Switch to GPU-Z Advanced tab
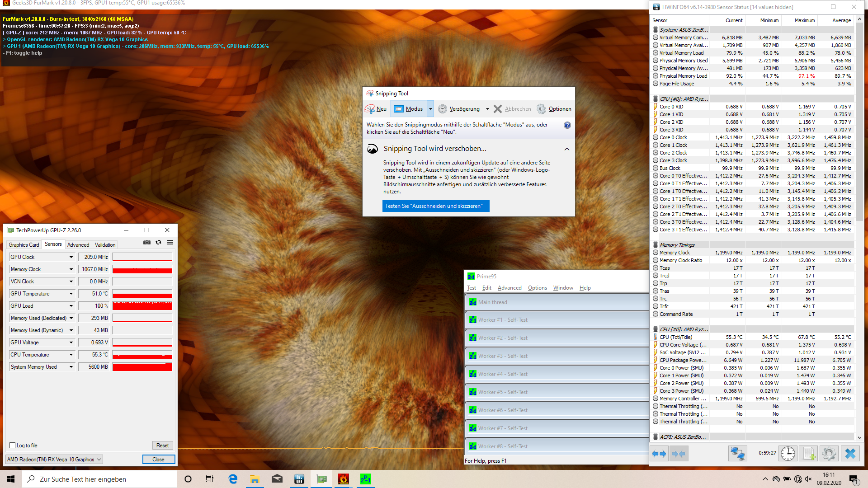The height and width of the screenshot is (488, 868). click(78, 245)
